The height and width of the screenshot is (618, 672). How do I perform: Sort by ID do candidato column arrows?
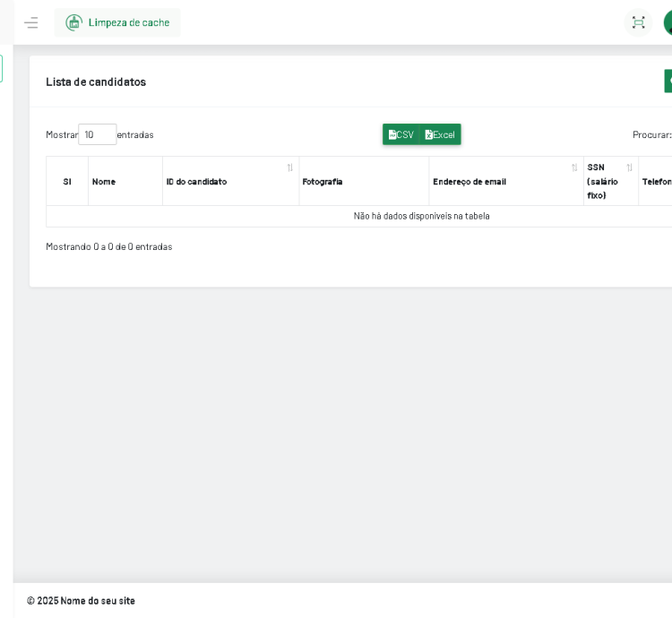click(x=289, y=167)
